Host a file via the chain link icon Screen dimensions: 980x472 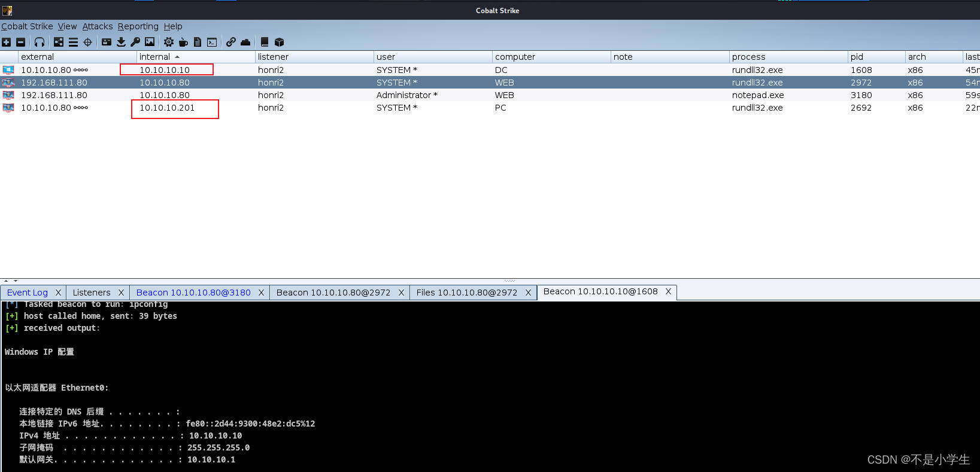point(231,42)
